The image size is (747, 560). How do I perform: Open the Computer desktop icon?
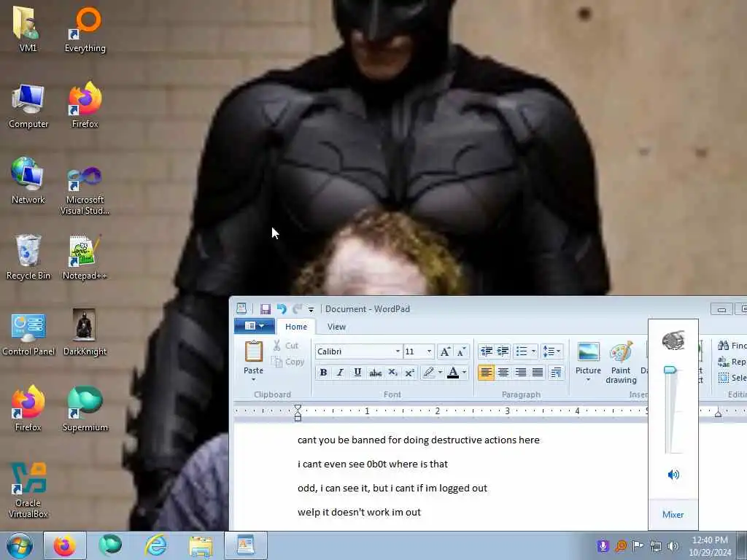tap(28, 106)
